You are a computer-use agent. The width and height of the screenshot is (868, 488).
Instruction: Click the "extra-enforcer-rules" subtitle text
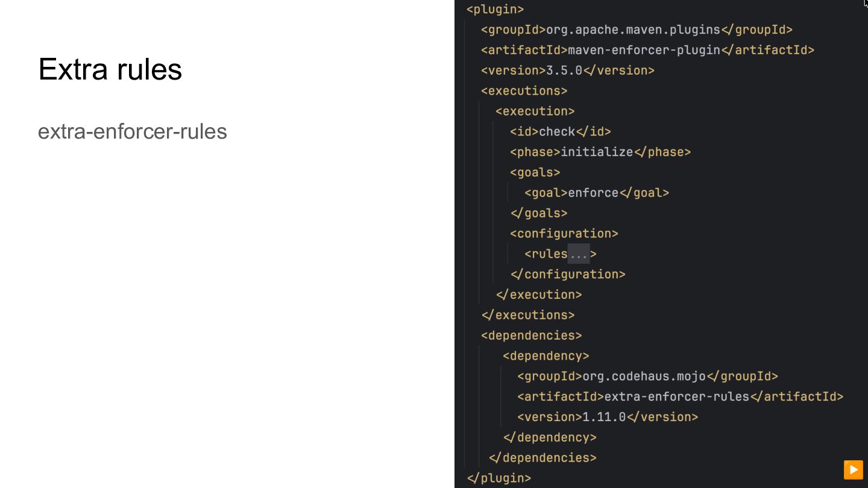[132, 131]
